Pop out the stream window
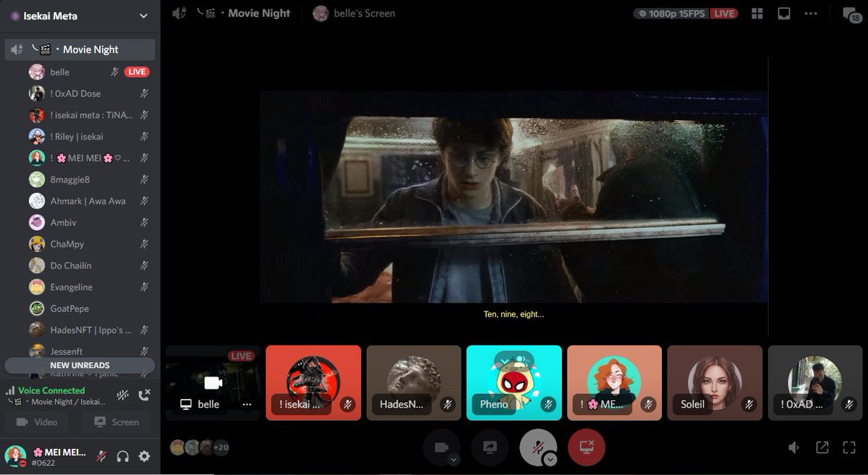The width and height of the screenshot is (868, 475). click(822, 448)
